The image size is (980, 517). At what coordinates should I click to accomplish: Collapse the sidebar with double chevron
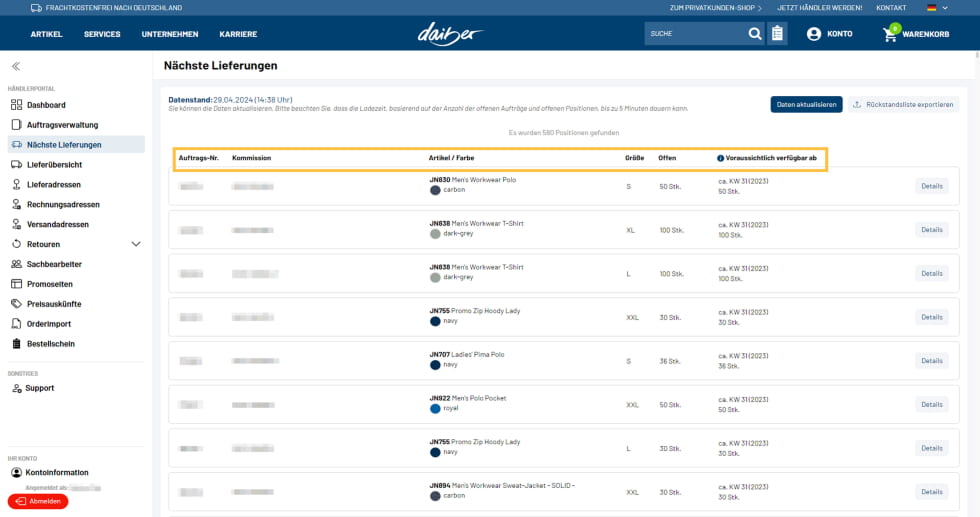point(16,66)
